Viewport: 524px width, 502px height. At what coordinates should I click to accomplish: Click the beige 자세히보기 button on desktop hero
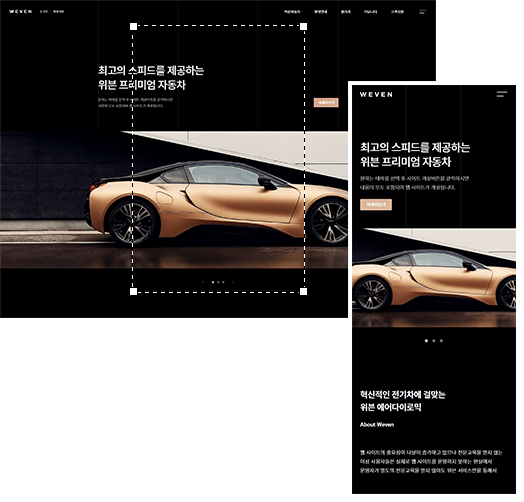coord(326,103)
